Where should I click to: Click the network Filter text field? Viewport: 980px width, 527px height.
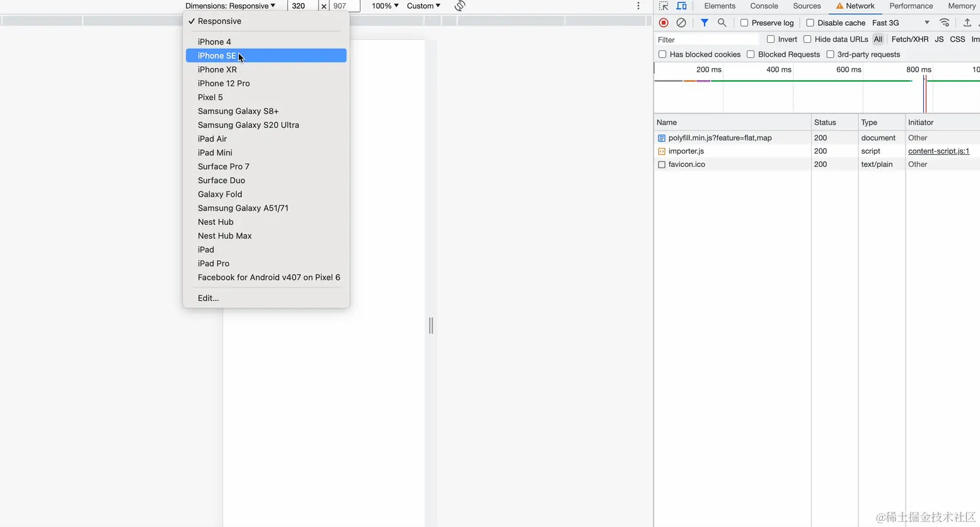point(707,40)
